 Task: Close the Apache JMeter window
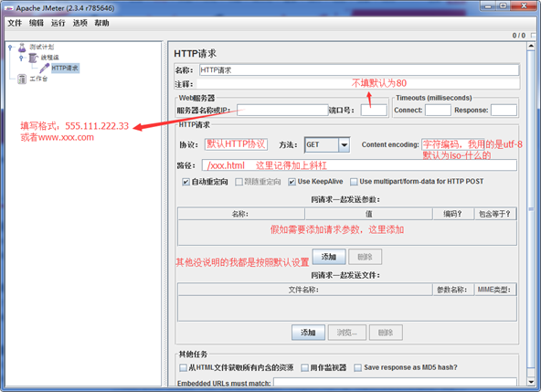click(x=524, y=6)
